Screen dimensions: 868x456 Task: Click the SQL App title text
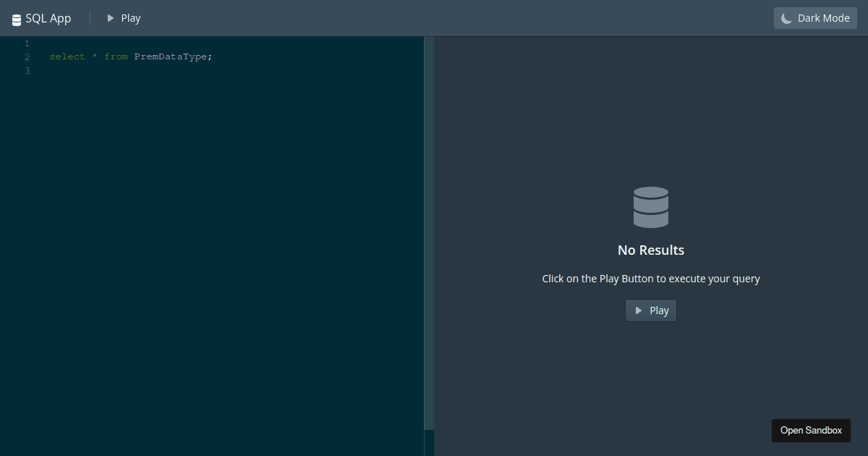coord(48,18)
